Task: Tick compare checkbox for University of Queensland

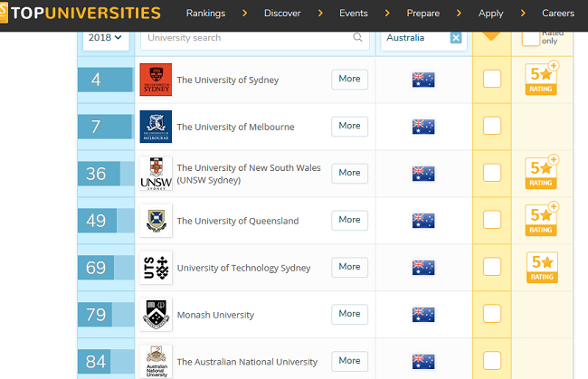Action: pos(492,220)
